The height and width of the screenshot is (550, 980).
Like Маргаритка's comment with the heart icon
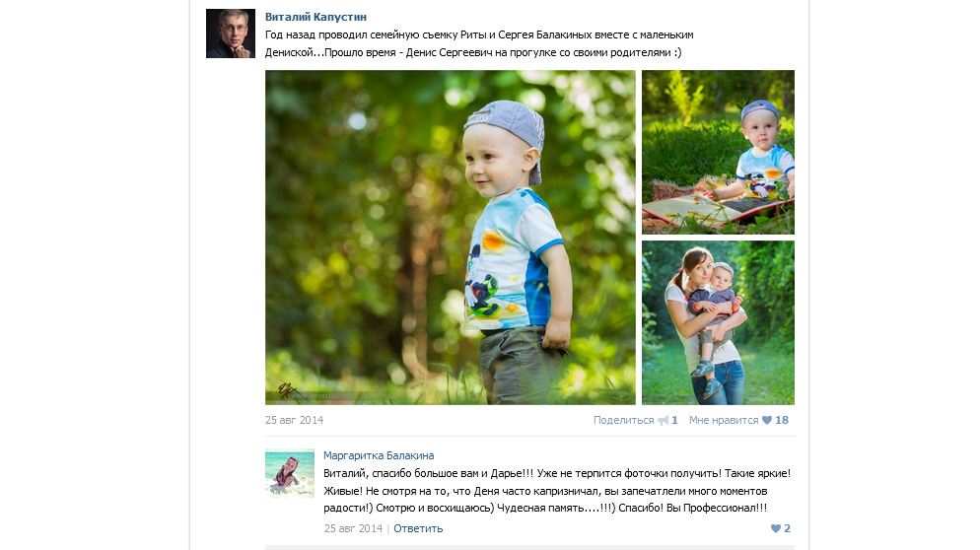click(776, 528)
